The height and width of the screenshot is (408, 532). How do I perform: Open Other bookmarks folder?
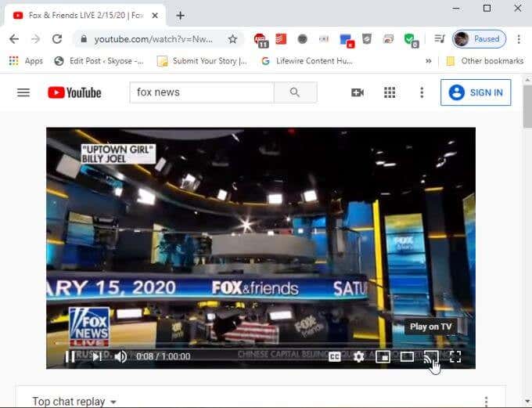(x=485, y=61)
